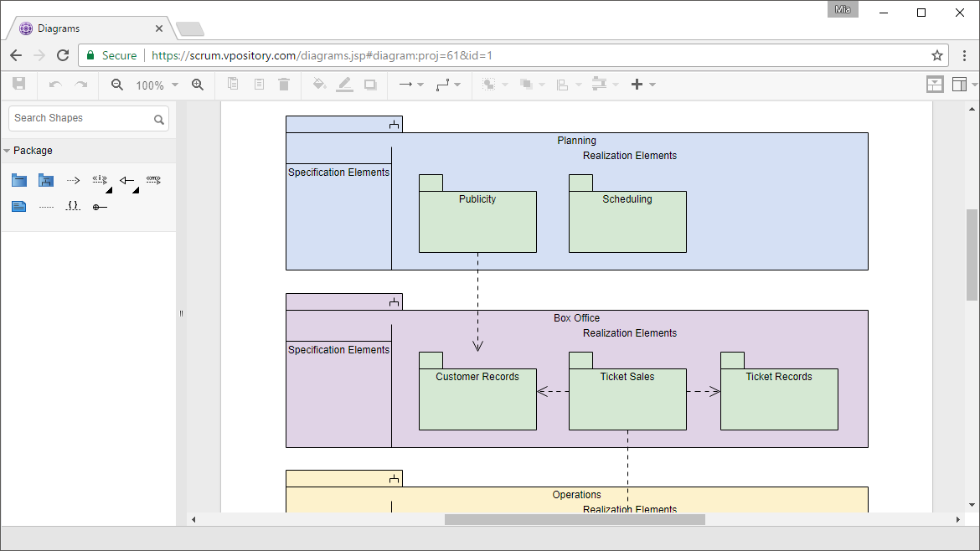Bookmark this page with the star

(937, 55)
